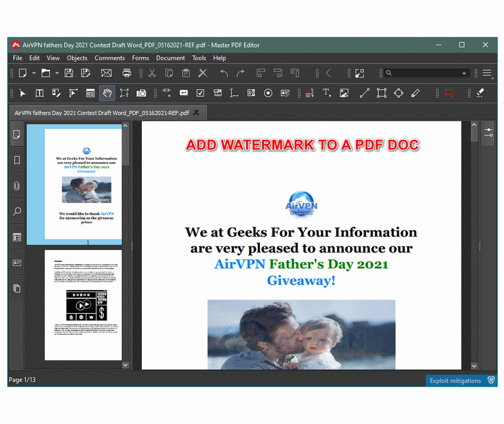The width and height of the screenshot is (504, 424).
Task: Add a list box form field
Action: 251,93
